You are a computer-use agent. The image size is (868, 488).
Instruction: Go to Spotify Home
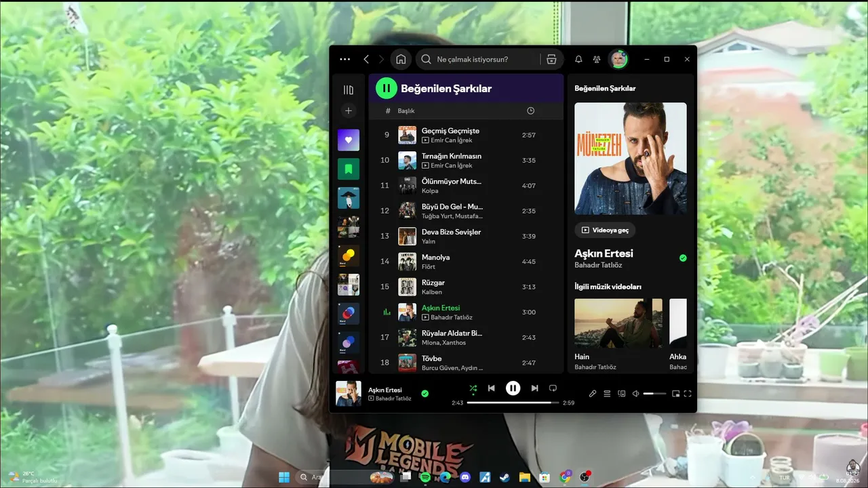(401, 59)
